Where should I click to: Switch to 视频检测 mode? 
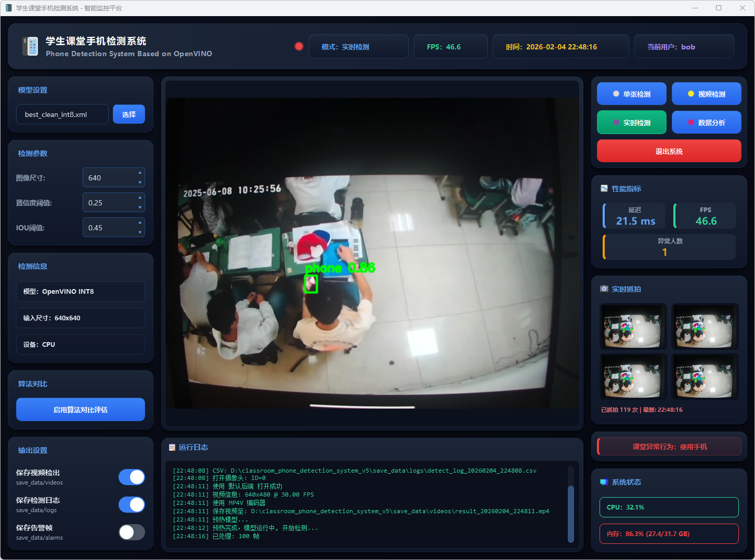click(x=706, y=94)
